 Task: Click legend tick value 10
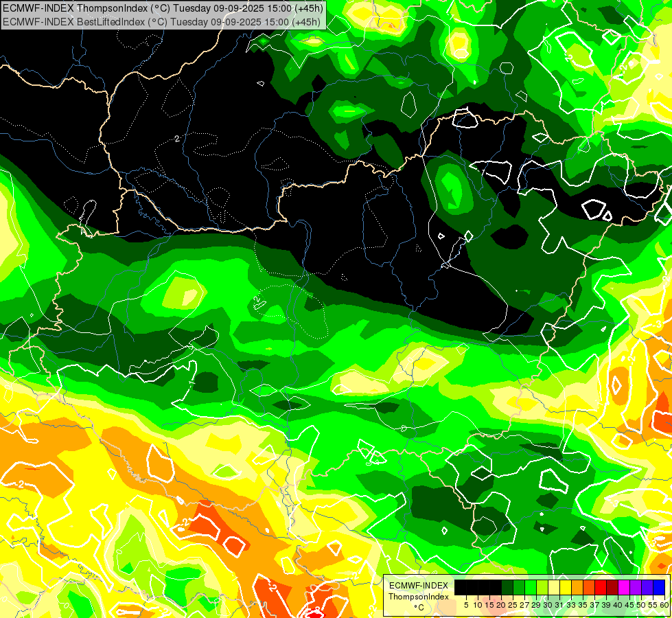(x=478, y=605)
